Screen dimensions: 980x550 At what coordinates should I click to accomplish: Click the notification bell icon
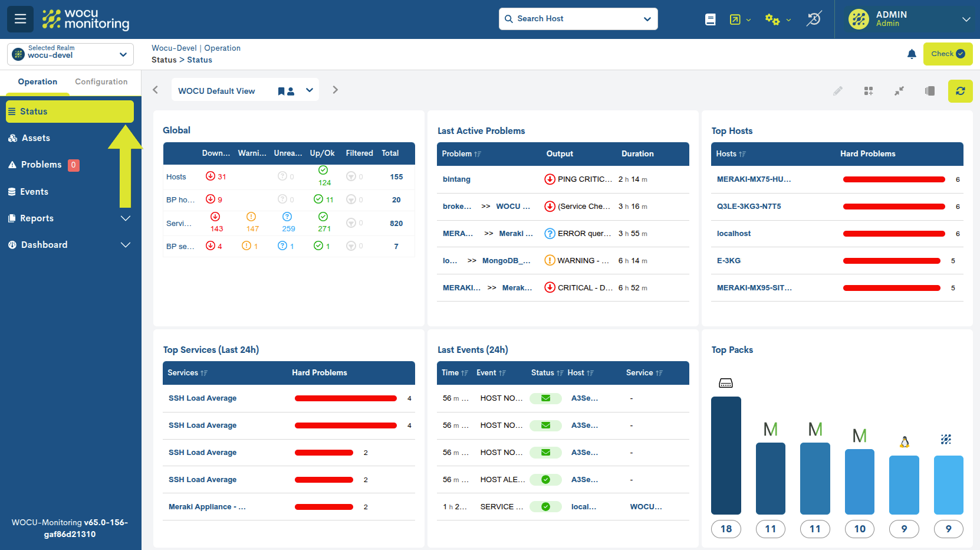(x=912, y=54)
